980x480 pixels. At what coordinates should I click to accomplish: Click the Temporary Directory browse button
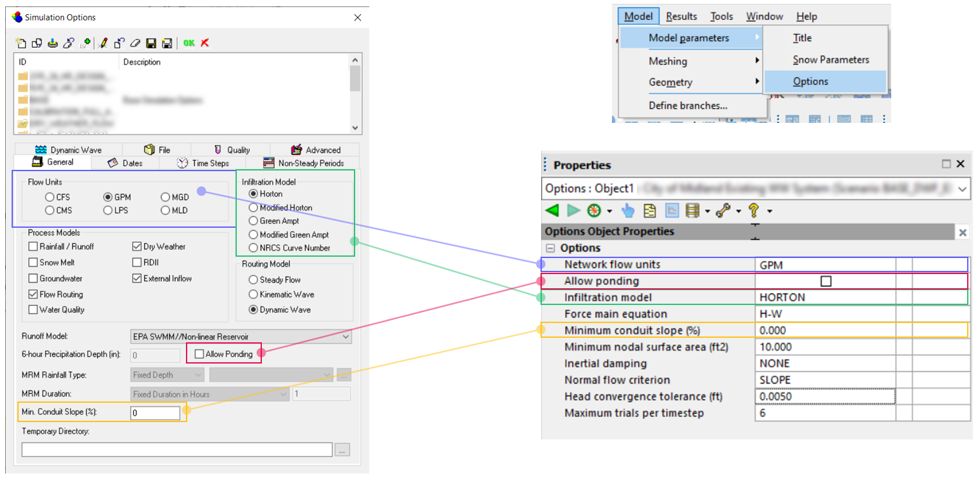(x=343, y=449)
